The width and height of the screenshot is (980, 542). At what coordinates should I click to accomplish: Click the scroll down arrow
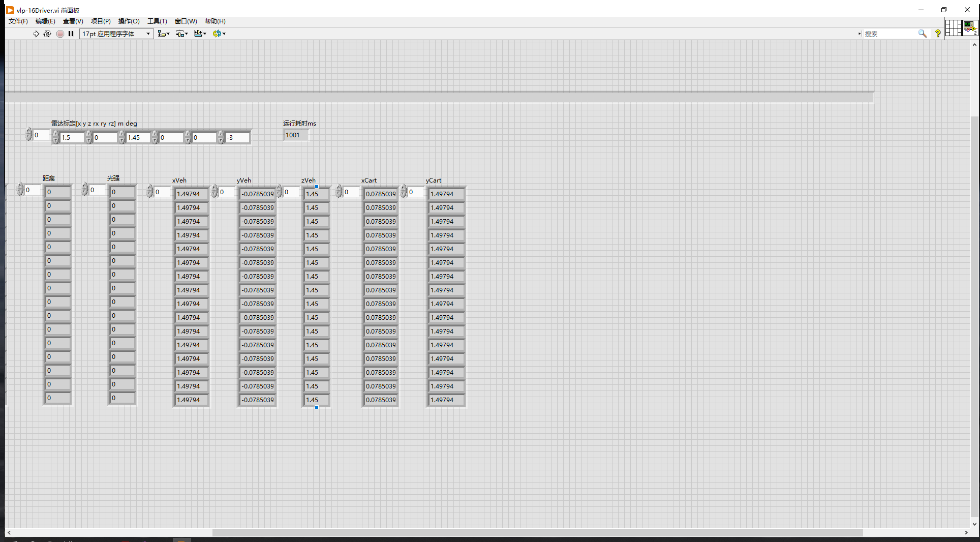[x=974, y=524]
